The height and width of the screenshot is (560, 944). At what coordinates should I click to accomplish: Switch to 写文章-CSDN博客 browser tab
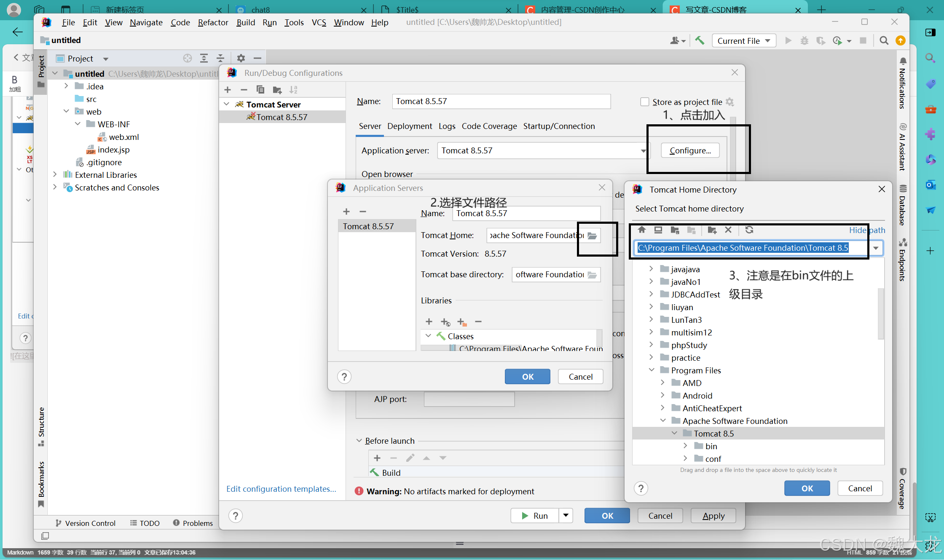[735, 9]
